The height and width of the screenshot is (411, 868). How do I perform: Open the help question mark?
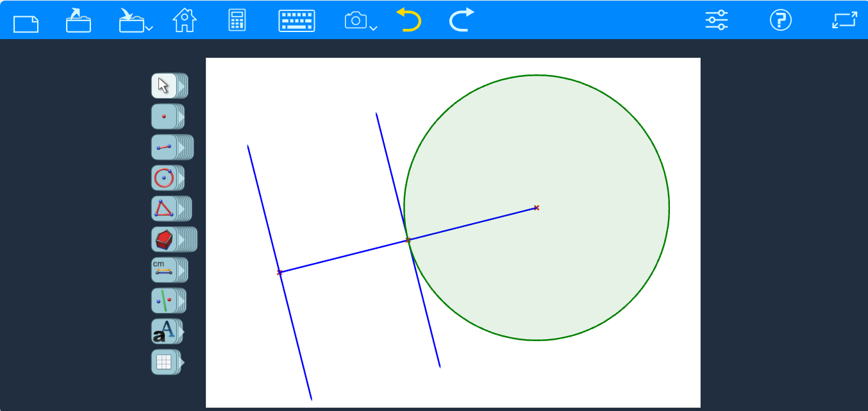pos(780,21)
